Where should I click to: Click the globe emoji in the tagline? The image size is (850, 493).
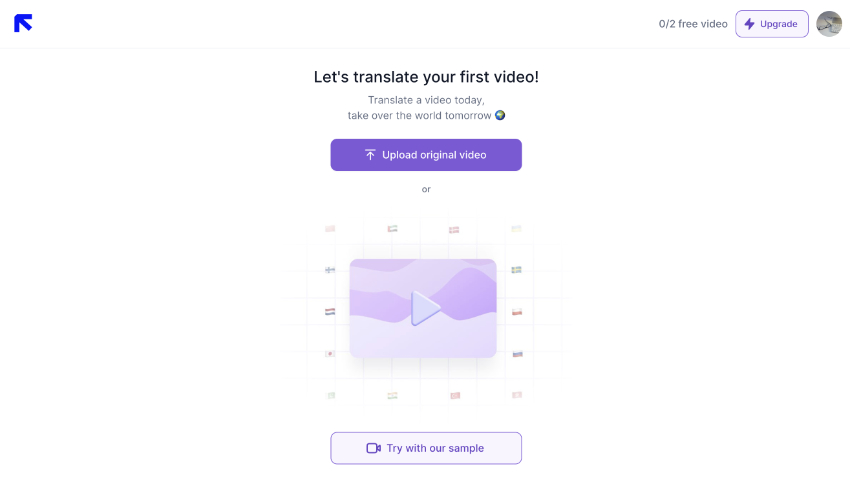click(x=500, y=115)
